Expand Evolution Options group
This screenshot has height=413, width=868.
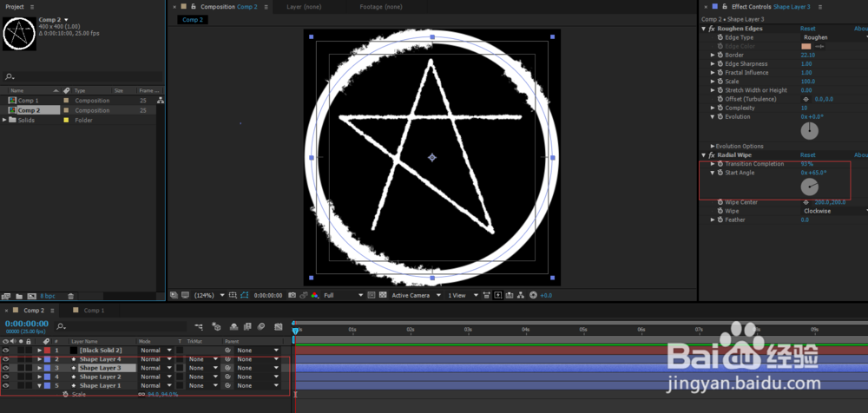(713, 147)
